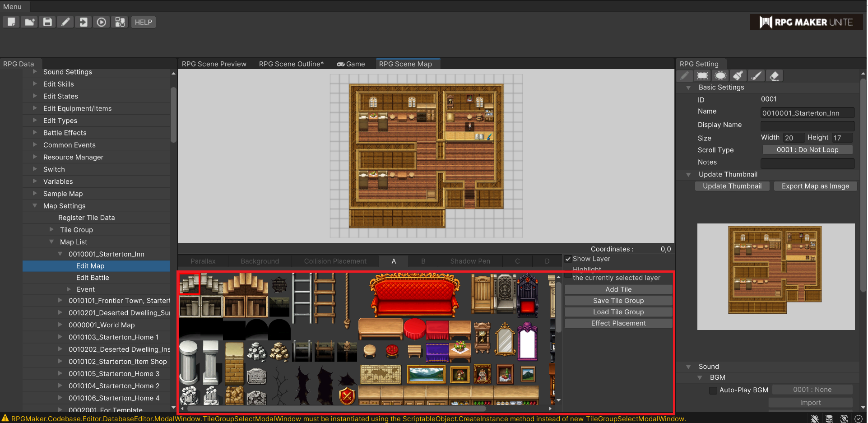Select Edit Battle in the tree
Image resolution: width=868 pixels, height=423 pixels.
click(x=93, y=278)
